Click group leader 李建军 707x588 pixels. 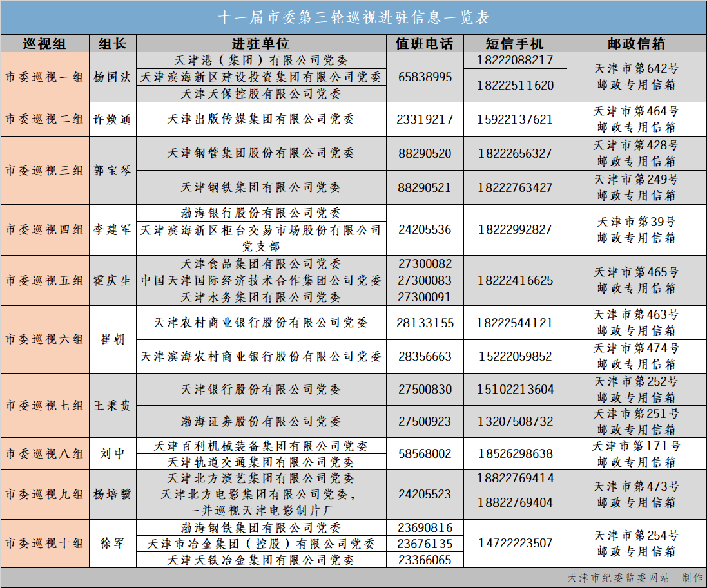click(x=113, y=230)
